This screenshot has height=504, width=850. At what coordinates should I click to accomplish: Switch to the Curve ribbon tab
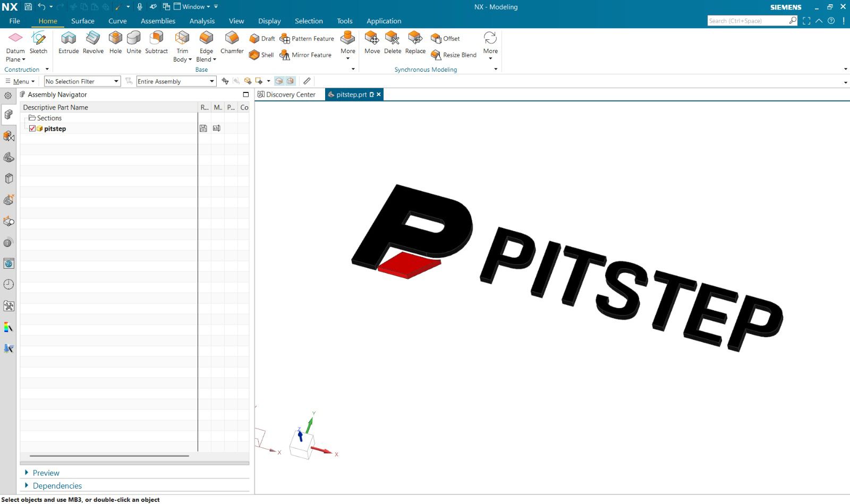(x=117, y=21)
